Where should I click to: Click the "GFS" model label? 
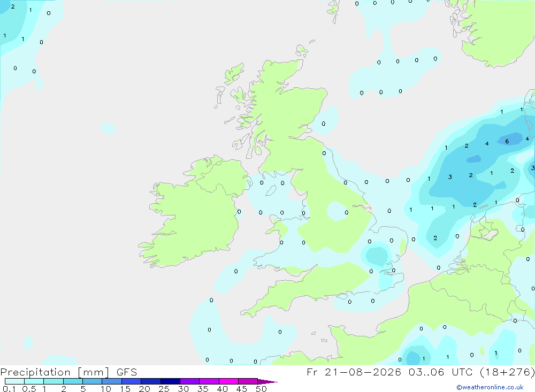pos(127,372)
